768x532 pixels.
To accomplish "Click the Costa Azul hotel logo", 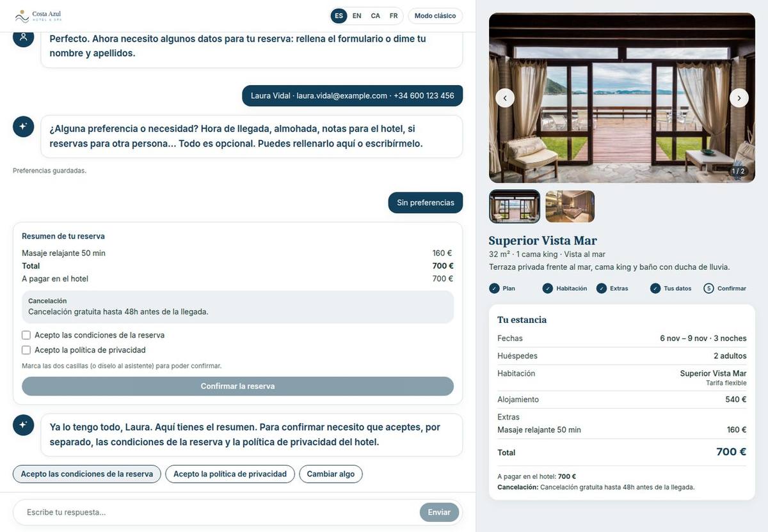I will 38,15.
